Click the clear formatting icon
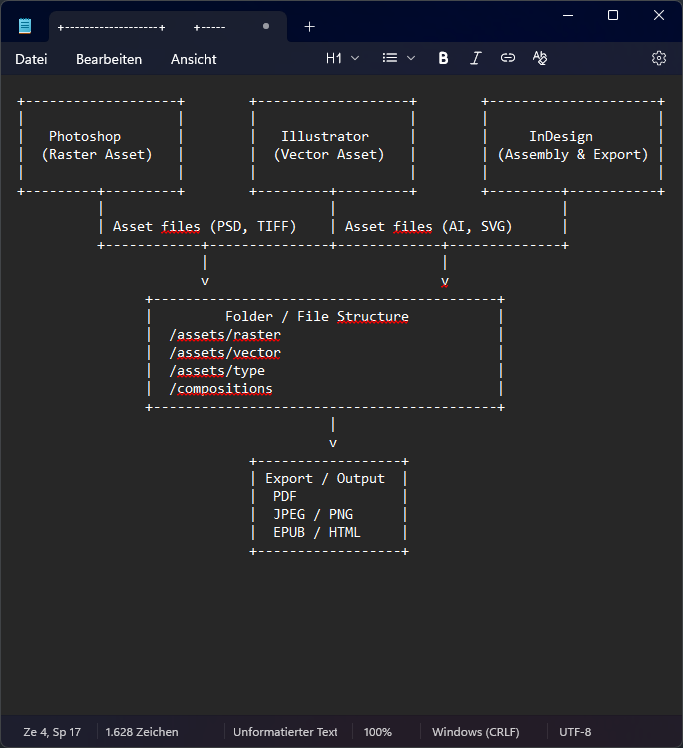Viewport: 683px width, 748px height. pyautogui.click(x=540, y=58)
